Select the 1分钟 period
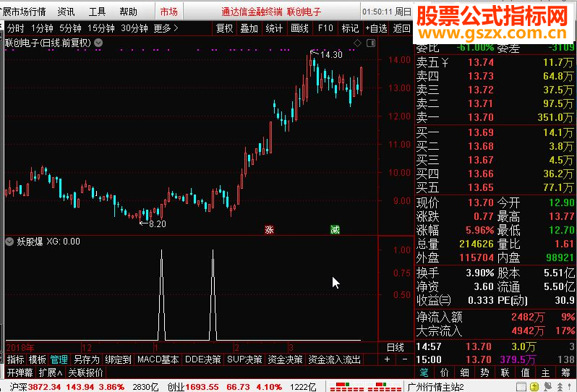The height and width of the screenshot is (392, 577). [42, 28]
